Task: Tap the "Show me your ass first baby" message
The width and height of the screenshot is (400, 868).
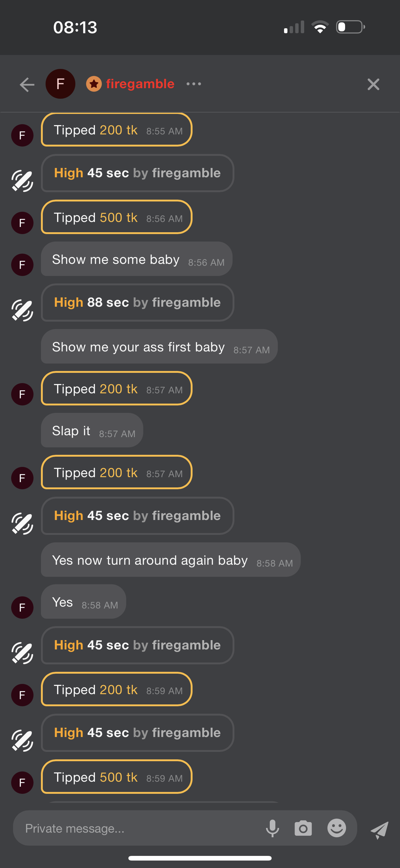Action: pos(159,347)
